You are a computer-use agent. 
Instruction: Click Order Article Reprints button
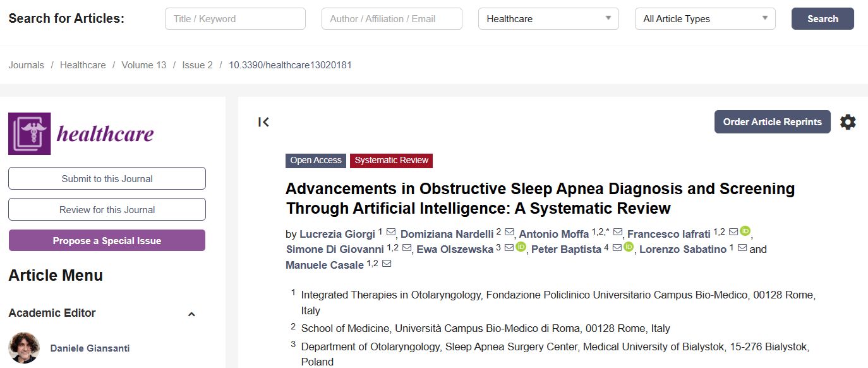(x=773, y=122)
